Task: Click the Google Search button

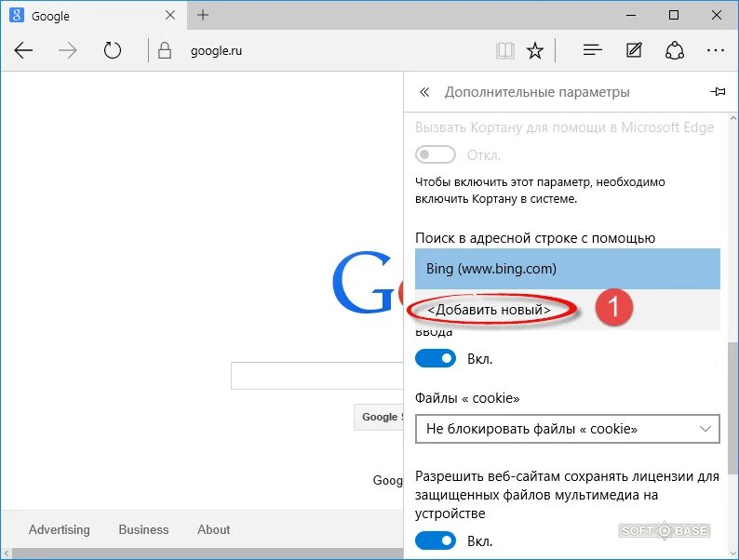Action: [x=379, y=417]
